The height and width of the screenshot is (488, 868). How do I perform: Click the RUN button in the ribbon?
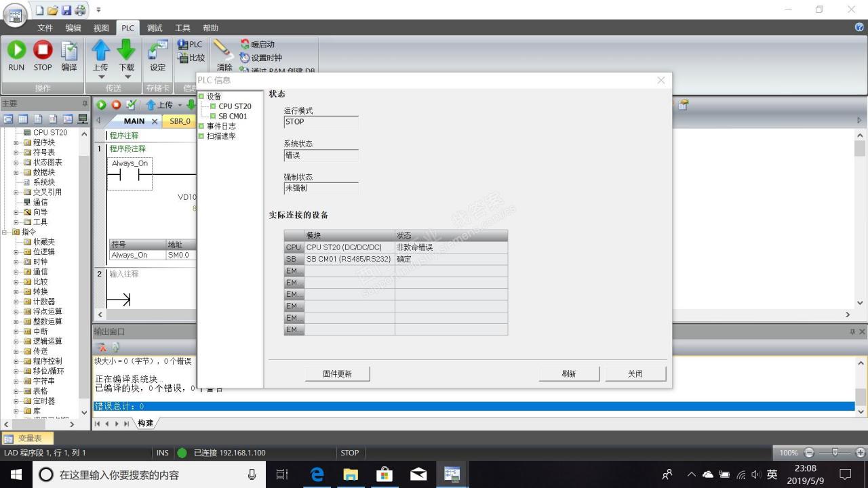click(x=16, y=55)
